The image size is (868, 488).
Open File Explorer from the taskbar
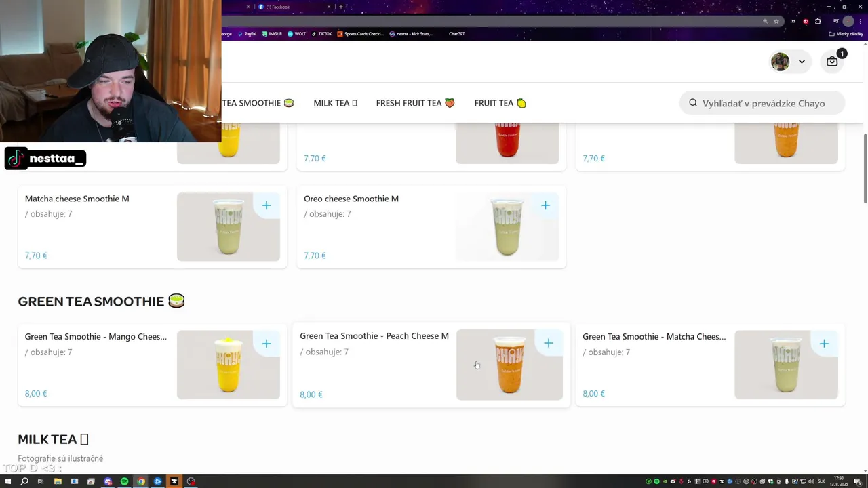pos(58,481)
